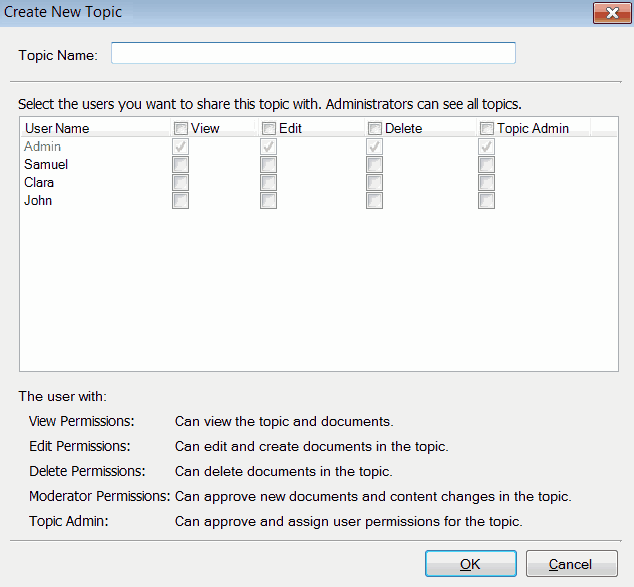634x587 pixels.
Task: Check the Edit column header checkbox
Action: (269, 128)
